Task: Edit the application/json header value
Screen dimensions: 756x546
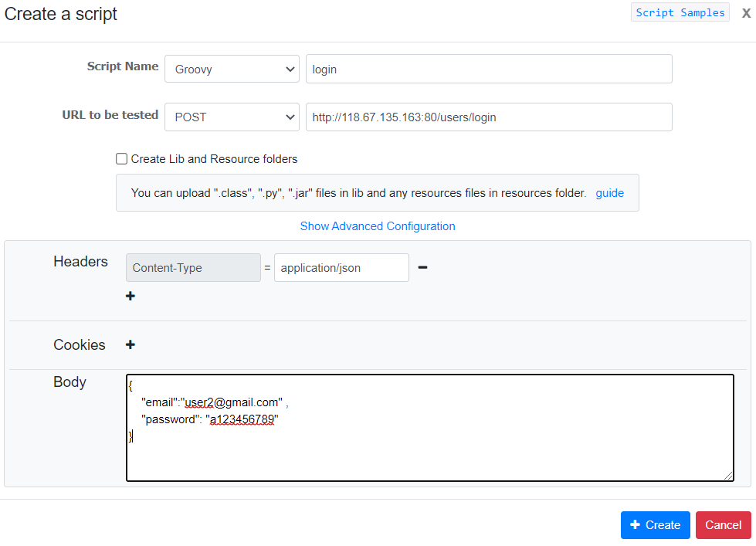Action: [341, 268]
